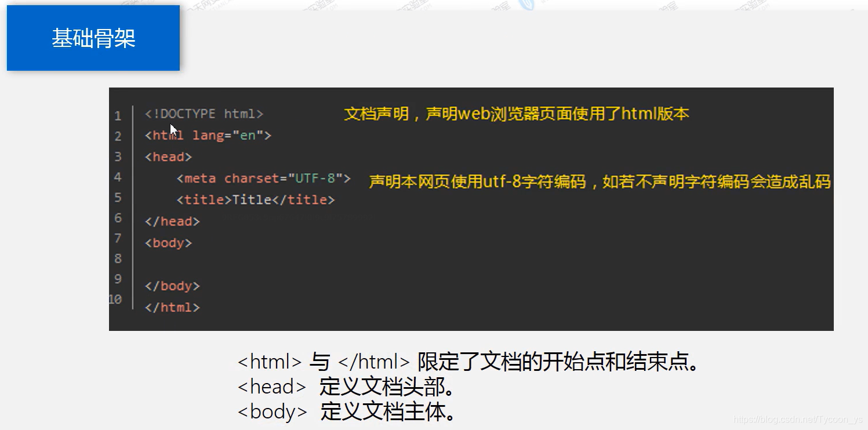Click the closing </html> tag in the code
Viewport: 868px width, 430px height.
click(172, 307)
